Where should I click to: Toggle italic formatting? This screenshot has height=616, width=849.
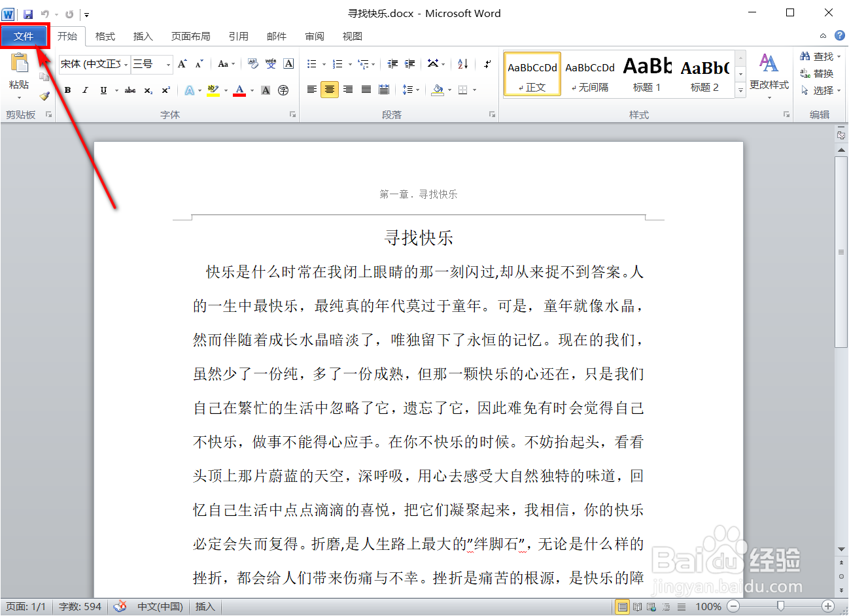click(85, 90)
